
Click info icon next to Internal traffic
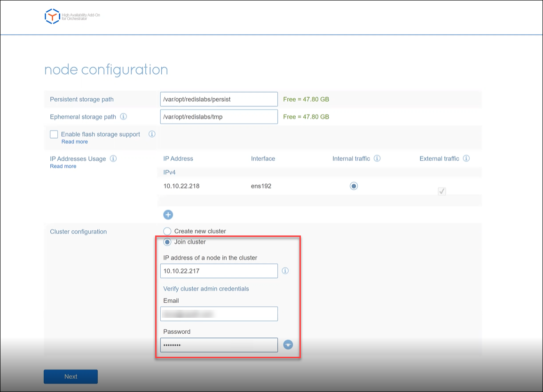(x=377, y=159)
